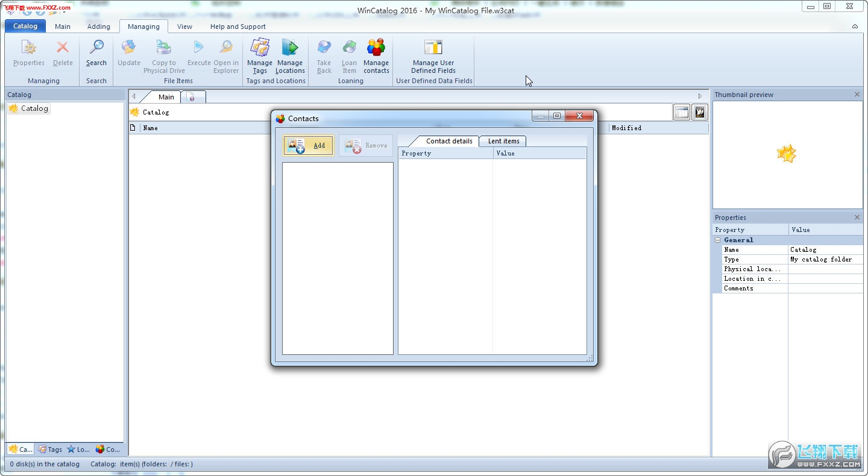Screen dimensions: 868x476
Task: Sort file list by Modified column
Action: (659, 128)
